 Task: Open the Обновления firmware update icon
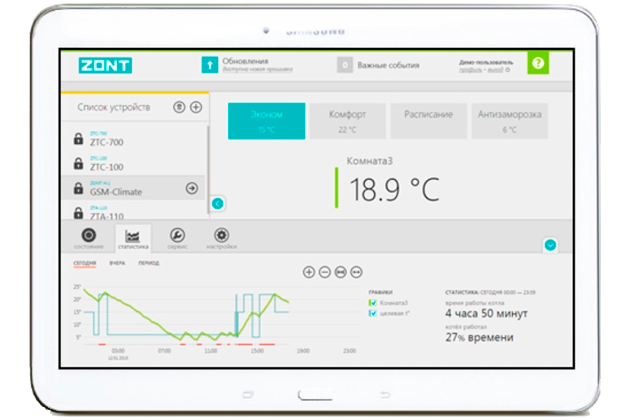pyautogui.click(x=210, y=65)
